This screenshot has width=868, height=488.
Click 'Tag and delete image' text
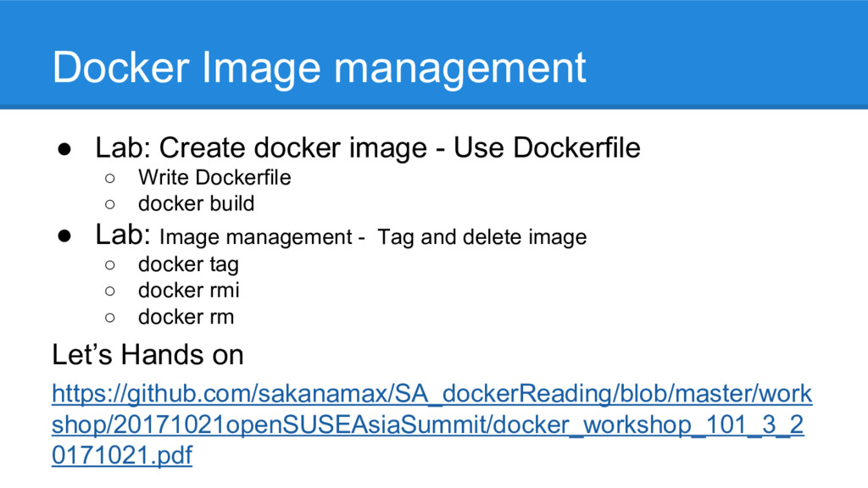coord(481,237)
